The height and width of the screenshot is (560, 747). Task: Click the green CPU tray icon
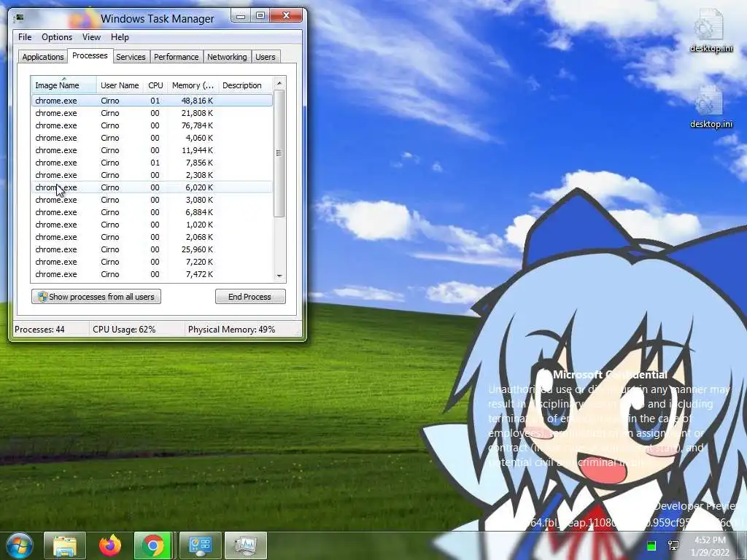pos(651,545)
